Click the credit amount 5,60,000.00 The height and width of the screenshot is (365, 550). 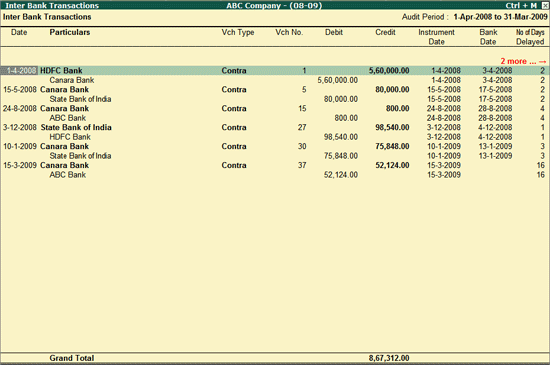coord(389,70)
